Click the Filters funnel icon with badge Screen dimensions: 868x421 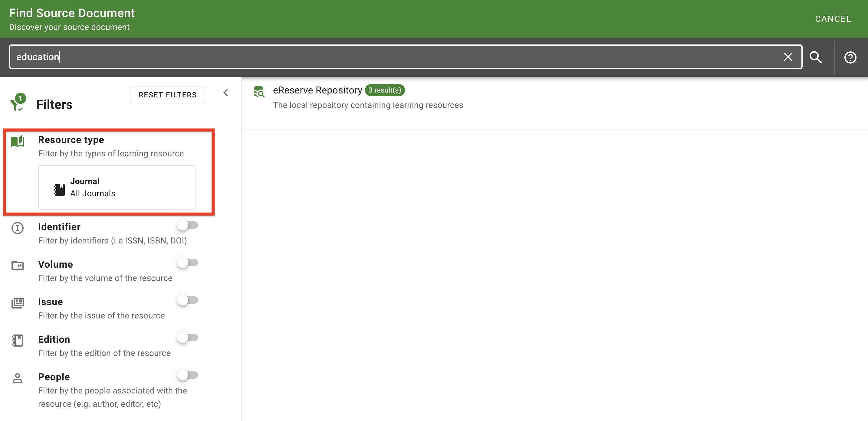click(18, 103)
